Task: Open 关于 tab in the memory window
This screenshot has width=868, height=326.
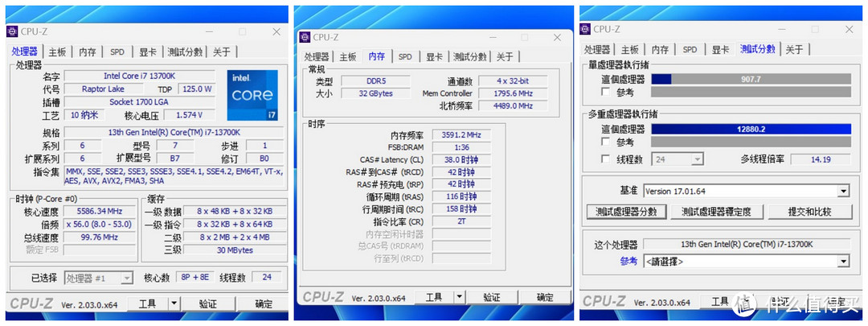Action: point(505,56)
